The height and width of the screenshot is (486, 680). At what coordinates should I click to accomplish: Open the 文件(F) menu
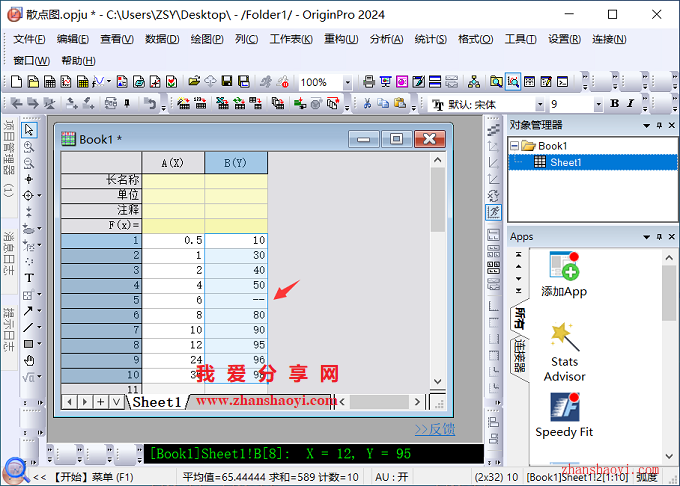pyautogui.click(x=29, y=39)
